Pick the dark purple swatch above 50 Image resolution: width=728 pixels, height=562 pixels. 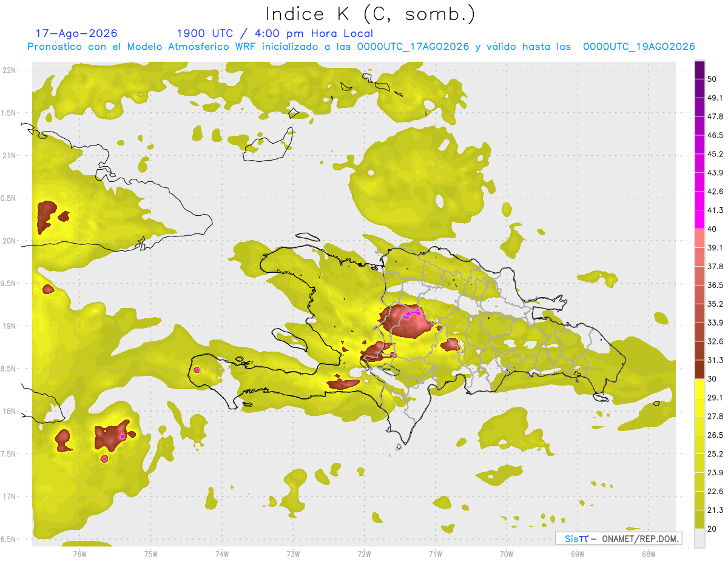pos(699,70)
